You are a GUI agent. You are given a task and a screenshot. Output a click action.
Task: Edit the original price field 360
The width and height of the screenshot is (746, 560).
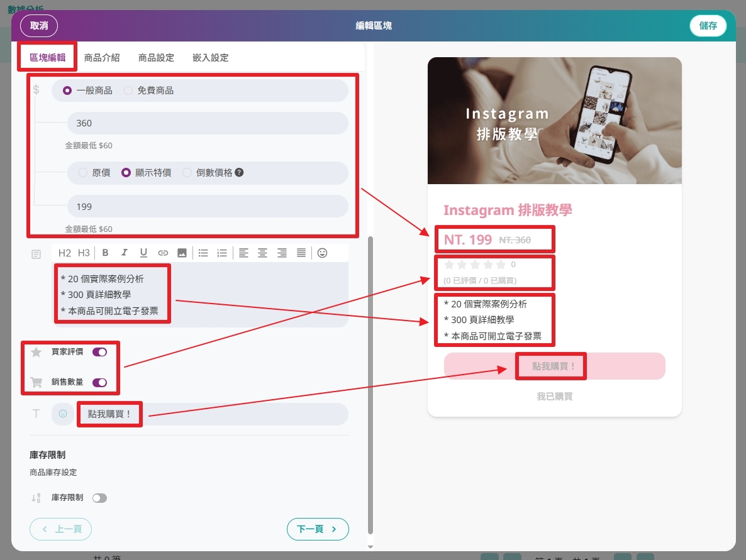(208, 123)
